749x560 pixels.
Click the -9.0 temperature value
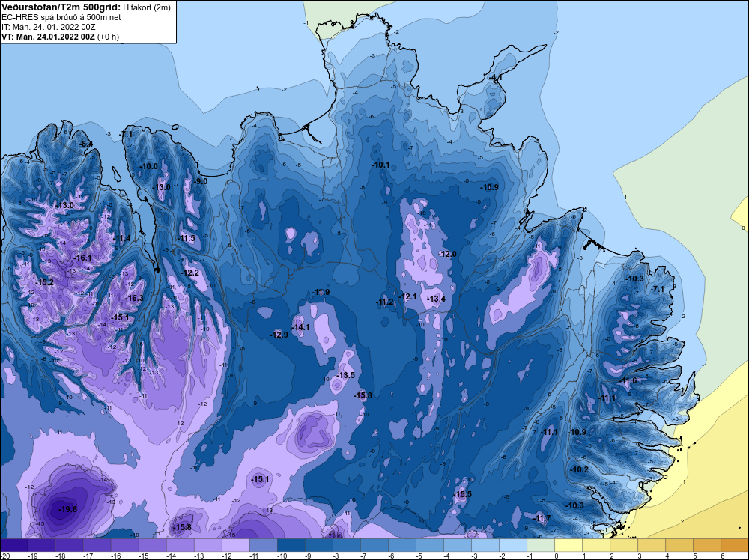click(200, 181)
